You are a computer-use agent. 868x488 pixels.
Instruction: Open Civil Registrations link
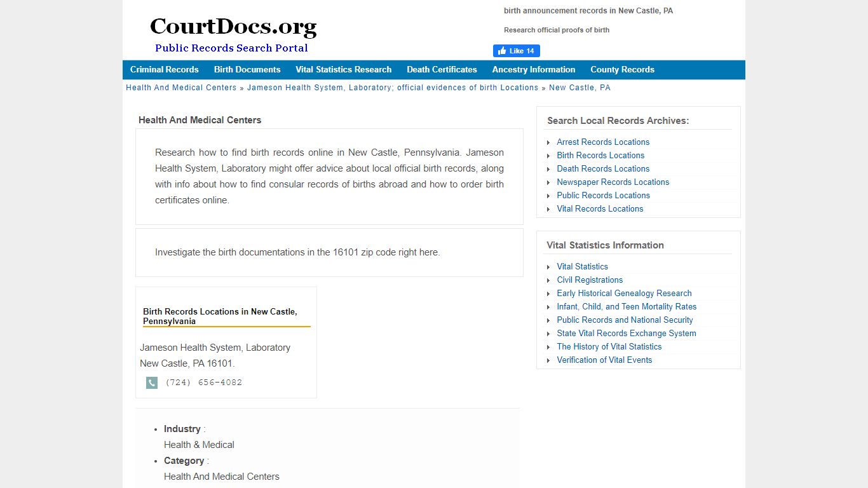point(590,280)
